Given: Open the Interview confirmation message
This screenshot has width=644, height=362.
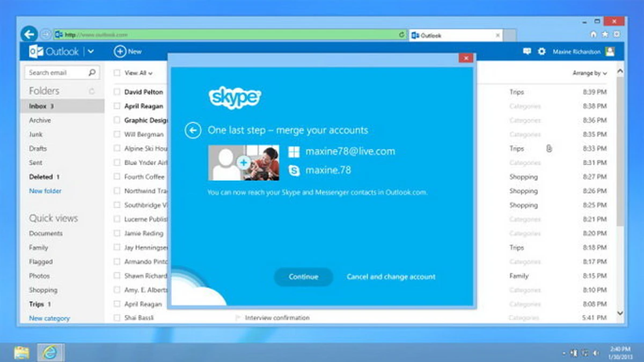Looking at the screenshot, I should point(277,318).
